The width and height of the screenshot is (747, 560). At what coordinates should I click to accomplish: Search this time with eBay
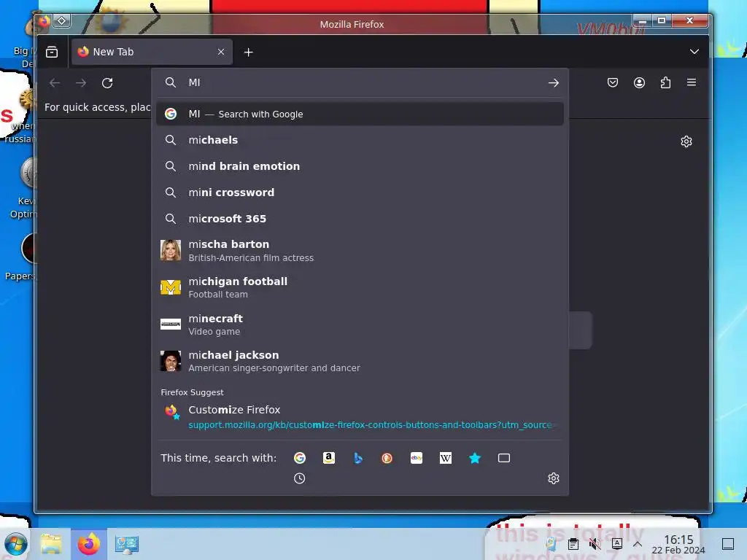[x=417, y=458]
